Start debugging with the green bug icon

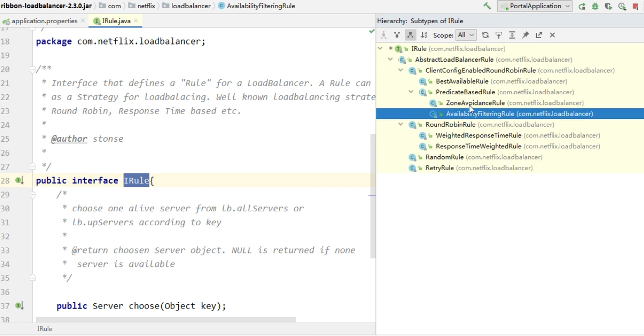[x=595, y=6]
